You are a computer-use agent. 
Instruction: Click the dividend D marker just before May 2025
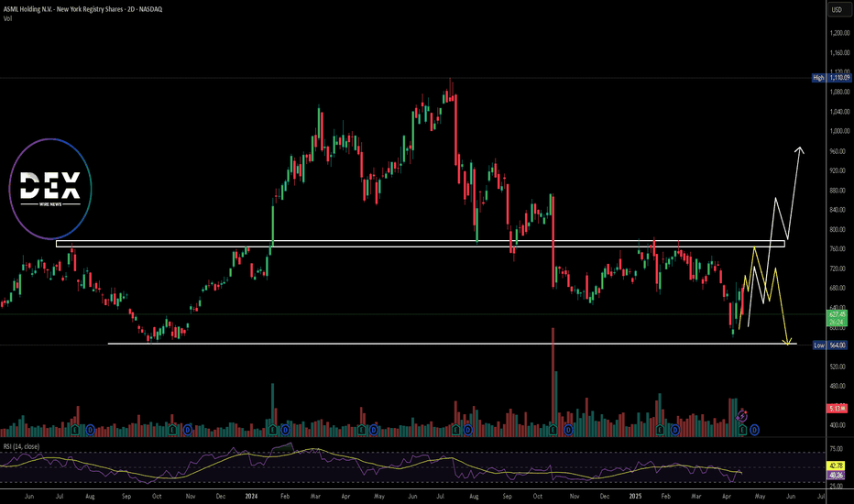[x=755, y=430]
